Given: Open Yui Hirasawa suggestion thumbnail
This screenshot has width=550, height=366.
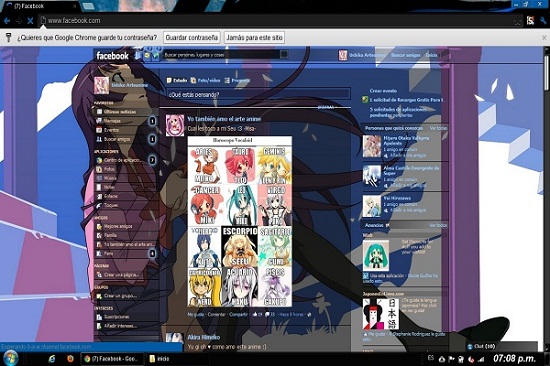Looking at the screenshot, I should [371, 206].
